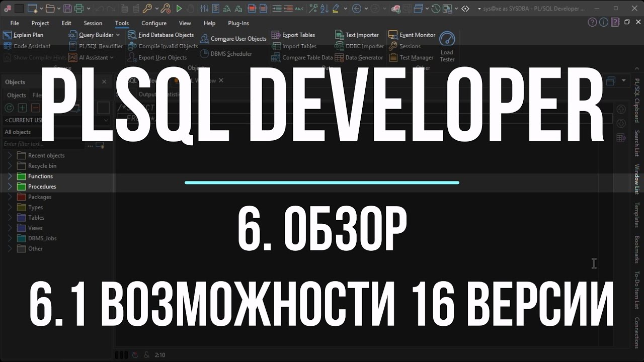Screen dimensions: 644x362
Task: Click the red minus icon in Objects panel
Action: pyautogui.click(x=35, y=108)
